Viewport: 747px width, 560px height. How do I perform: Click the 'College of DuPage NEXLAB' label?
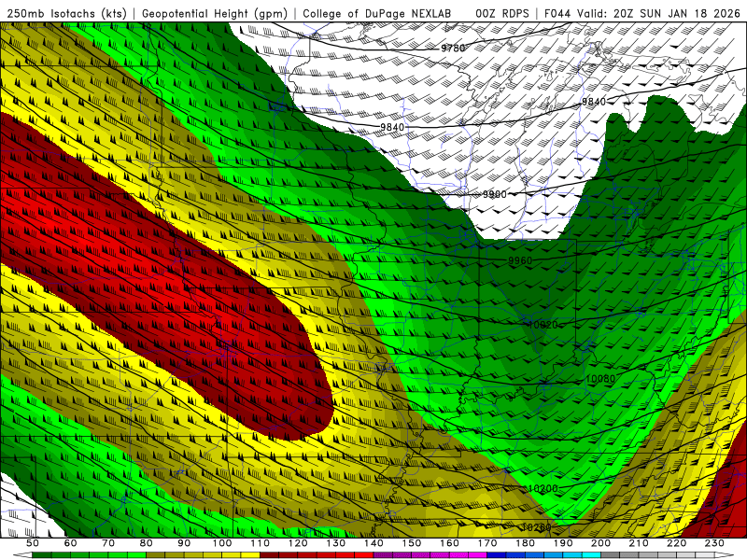click(x=377, y=13)
